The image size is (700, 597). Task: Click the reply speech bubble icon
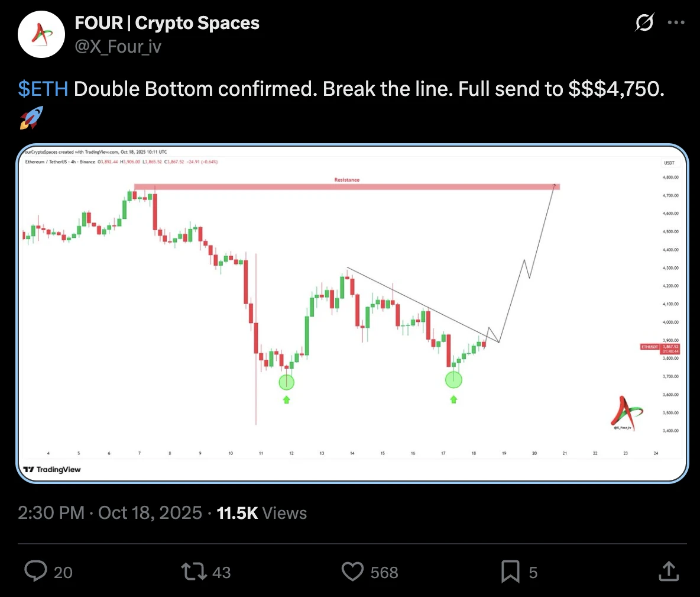(36, 572)
